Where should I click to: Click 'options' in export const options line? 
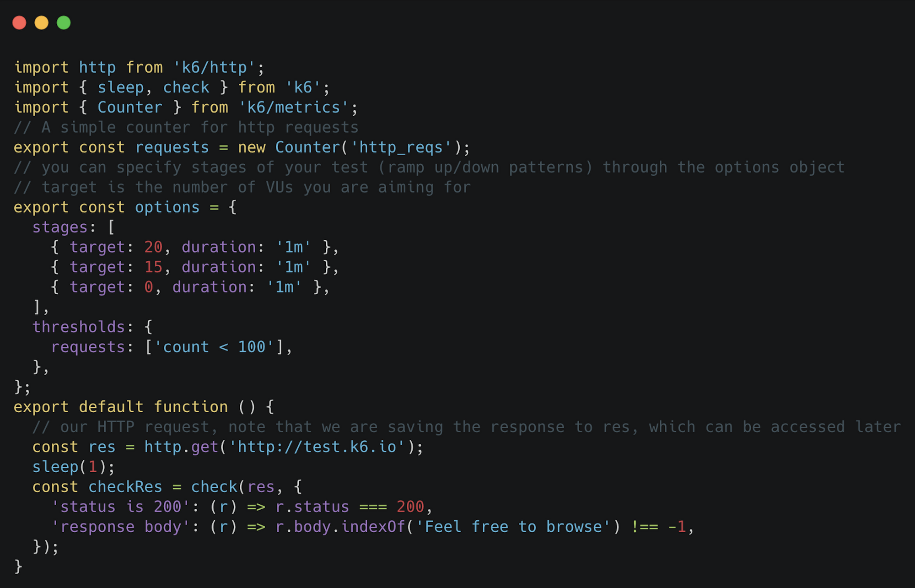(x=167, y=208)
